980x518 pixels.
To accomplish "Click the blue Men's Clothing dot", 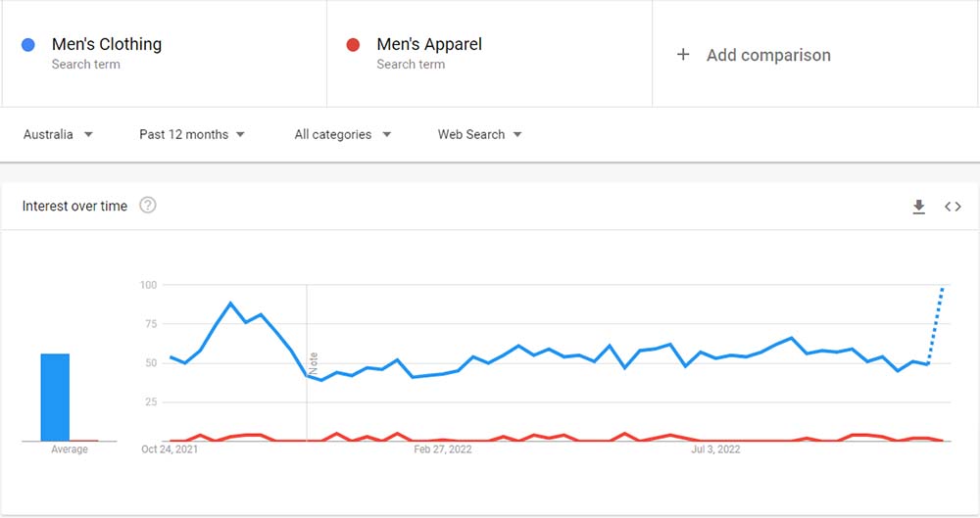I will [x=28, y=44].
